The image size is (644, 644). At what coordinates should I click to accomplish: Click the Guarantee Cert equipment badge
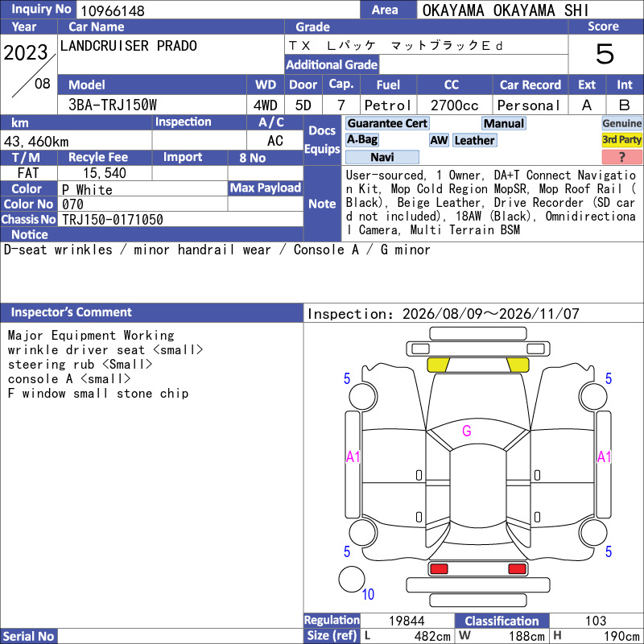[387, 123]
